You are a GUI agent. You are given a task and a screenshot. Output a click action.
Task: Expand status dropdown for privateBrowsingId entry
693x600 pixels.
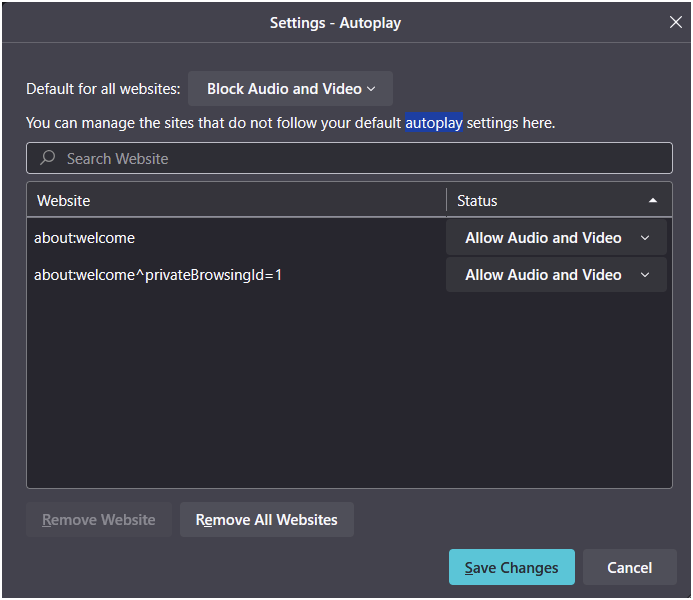(556, 275)
